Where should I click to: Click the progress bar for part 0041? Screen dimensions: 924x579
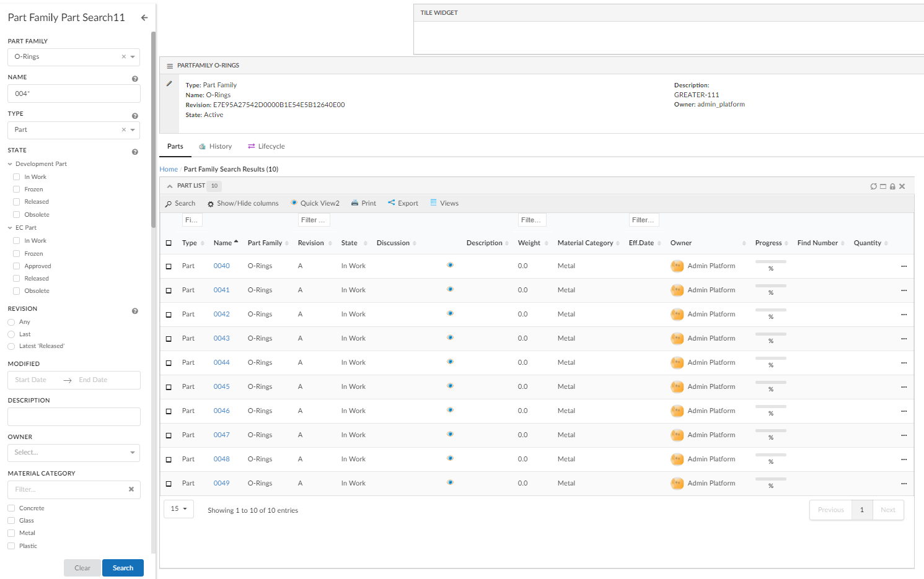coord(770,286)
